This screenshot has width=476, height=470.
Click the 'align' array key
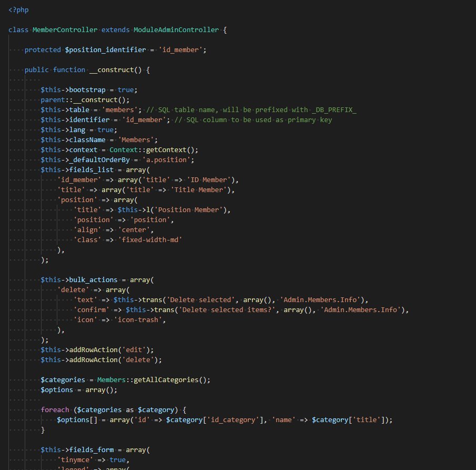[87, 230]
